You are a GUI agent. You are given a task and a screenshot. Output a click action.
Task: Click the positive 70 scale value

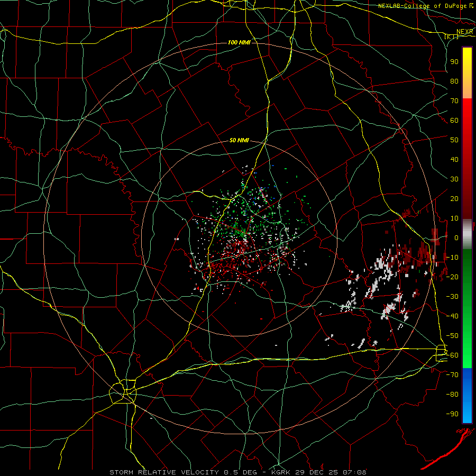tap(454, 101)
